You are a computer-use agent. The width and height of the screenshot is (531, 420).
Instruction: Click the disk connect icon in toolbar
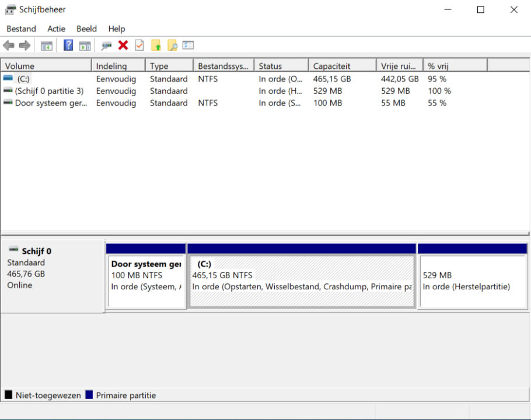click(106, 45)
